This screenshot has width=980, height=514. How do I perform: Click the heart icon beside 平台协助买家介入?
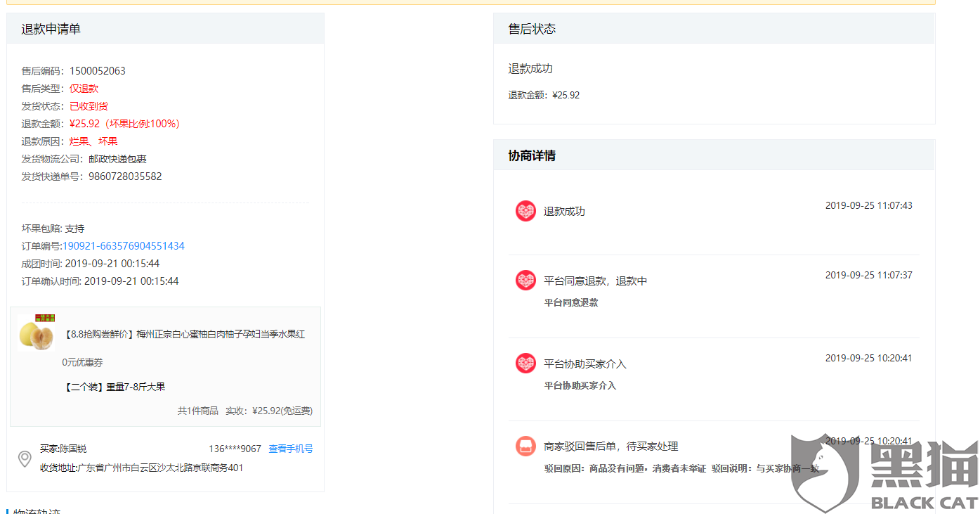pos(525,363)
